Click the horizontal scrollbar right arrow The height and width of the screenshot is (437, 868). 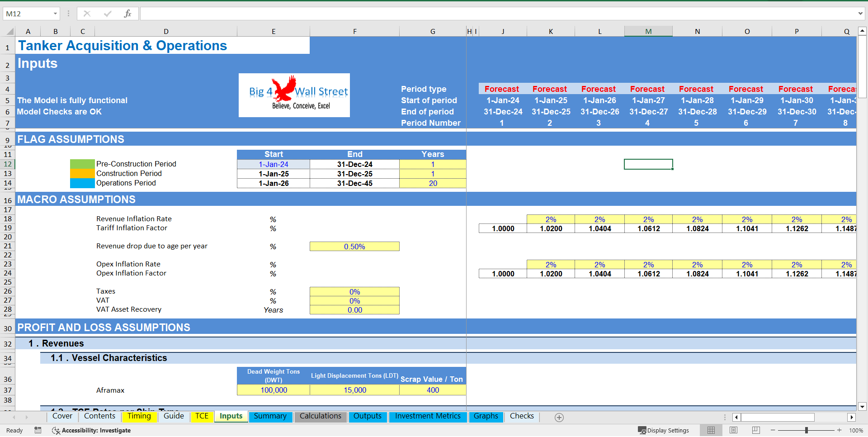[852, 418]
